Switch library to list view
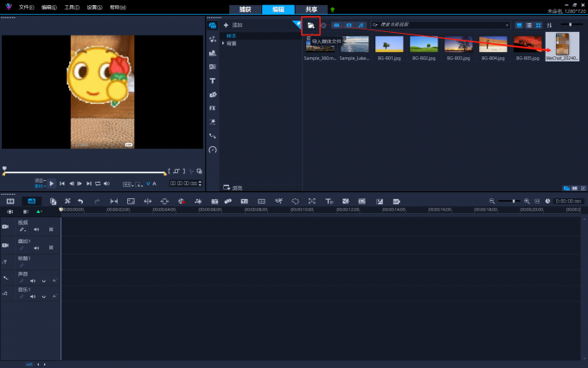Screen dimensions: 588x368 pyautogui.click(x=528, y=25)
